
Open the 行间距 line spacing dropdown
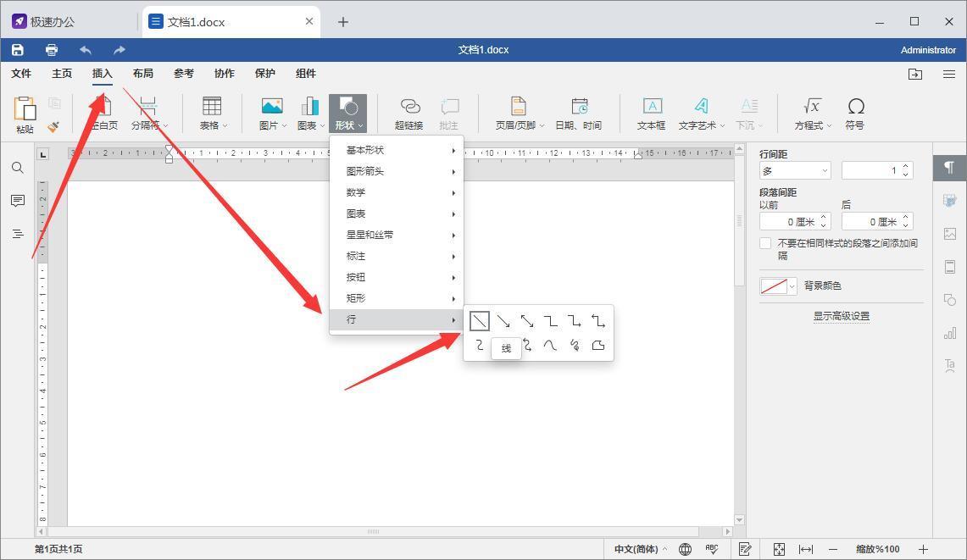pyautogui.click(x=795, y=170)
